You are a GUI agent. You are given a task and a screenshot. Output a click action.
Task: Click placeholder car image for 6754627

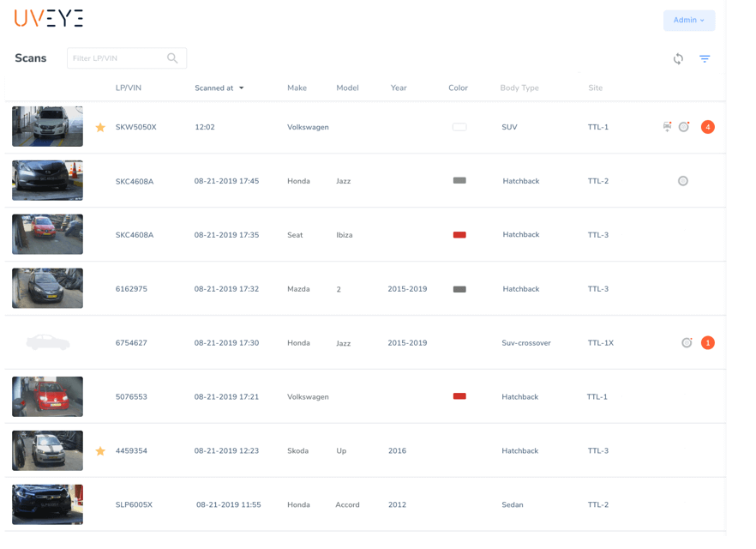click(x=48, y=342)
